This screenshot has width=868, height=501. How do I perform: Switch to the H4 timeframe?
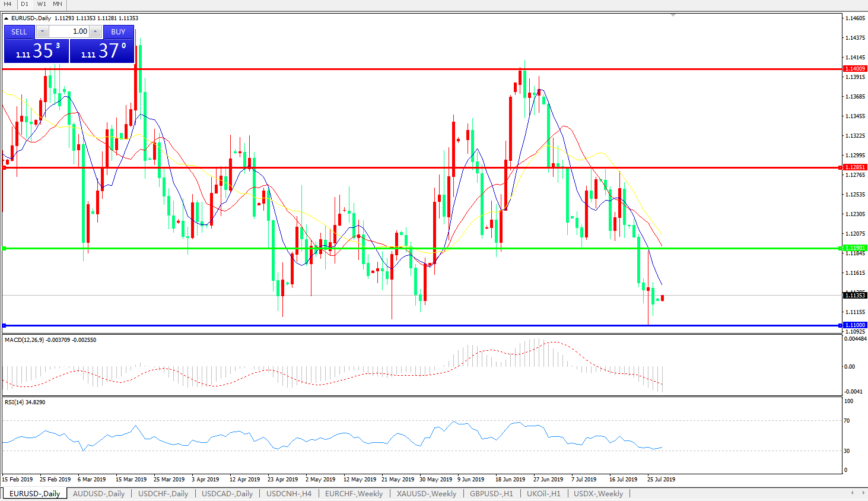pyautogui.click(x=8, y=4)
